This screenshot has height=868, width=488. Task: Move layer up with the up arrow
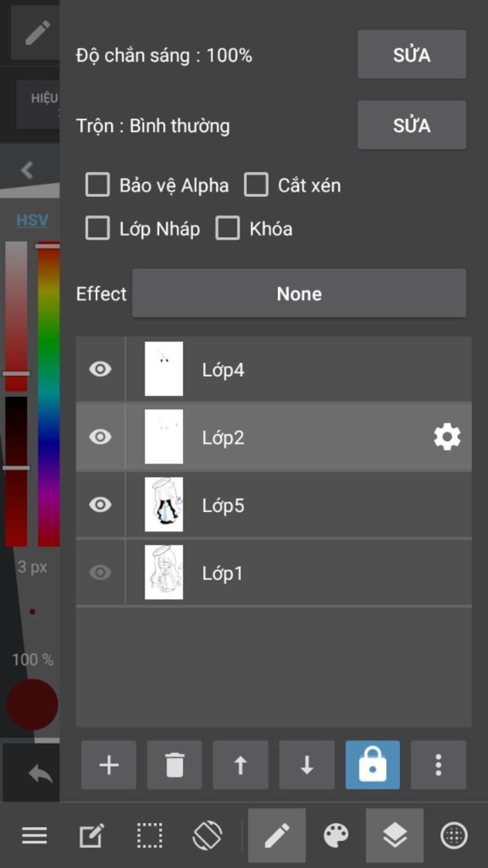point(240,765)
